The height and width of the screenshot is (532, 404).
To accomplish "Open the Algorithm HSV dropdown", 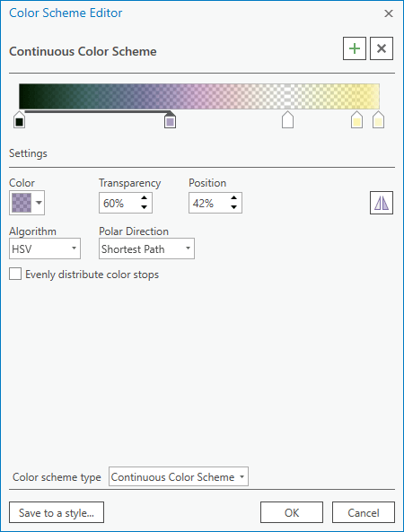I will pyautogui.click(x=45, y=249).
